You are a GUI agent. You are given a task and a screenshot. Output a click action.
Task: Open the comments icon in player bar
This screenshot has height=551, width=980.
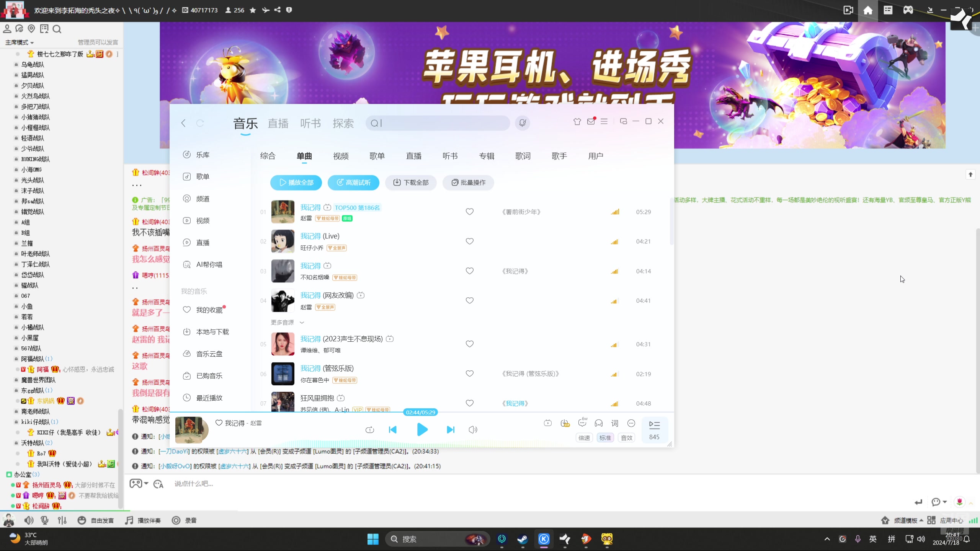pyautogui.click(x=582, y=422)
